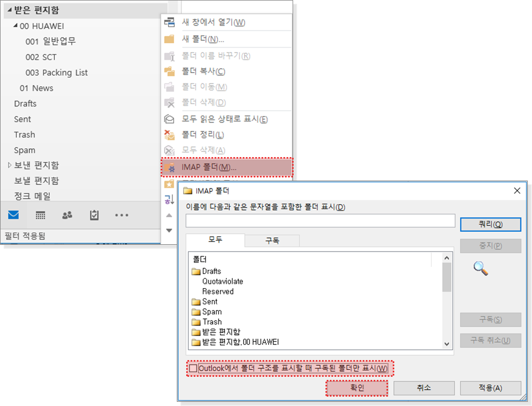Confirm with the 확인 button

point(357,388)
